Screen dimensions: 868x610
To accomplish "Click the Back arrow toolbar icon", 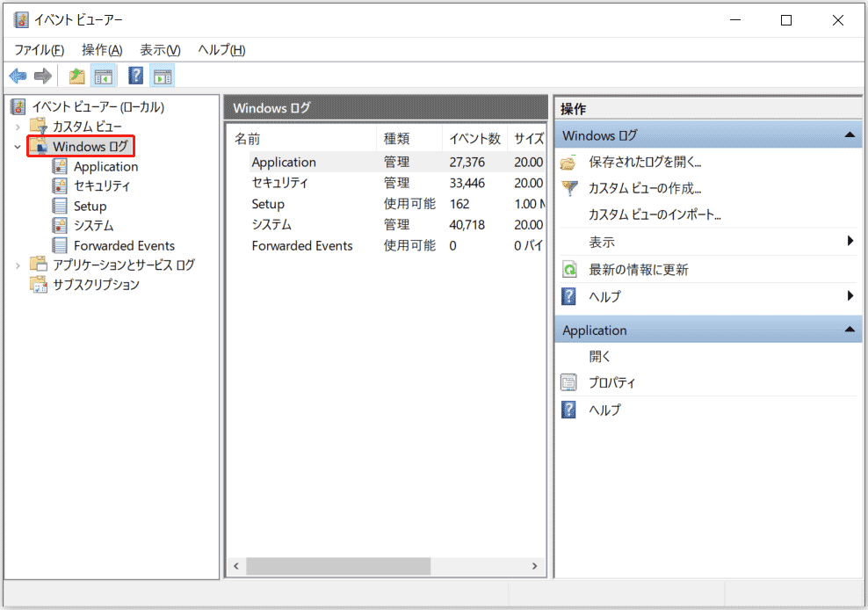I will click(x=18, y=76).
